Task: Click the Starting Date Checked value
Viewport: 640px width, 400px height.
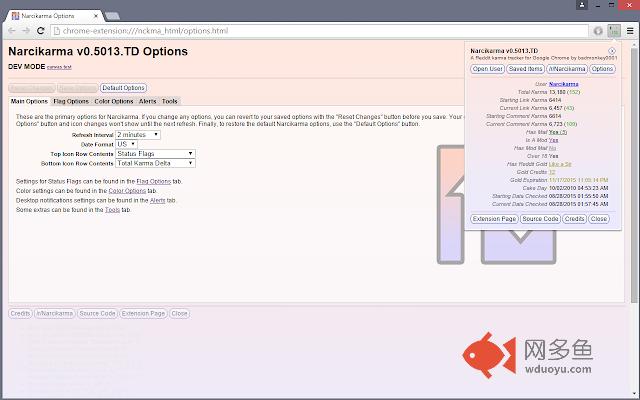Action: 578,196
